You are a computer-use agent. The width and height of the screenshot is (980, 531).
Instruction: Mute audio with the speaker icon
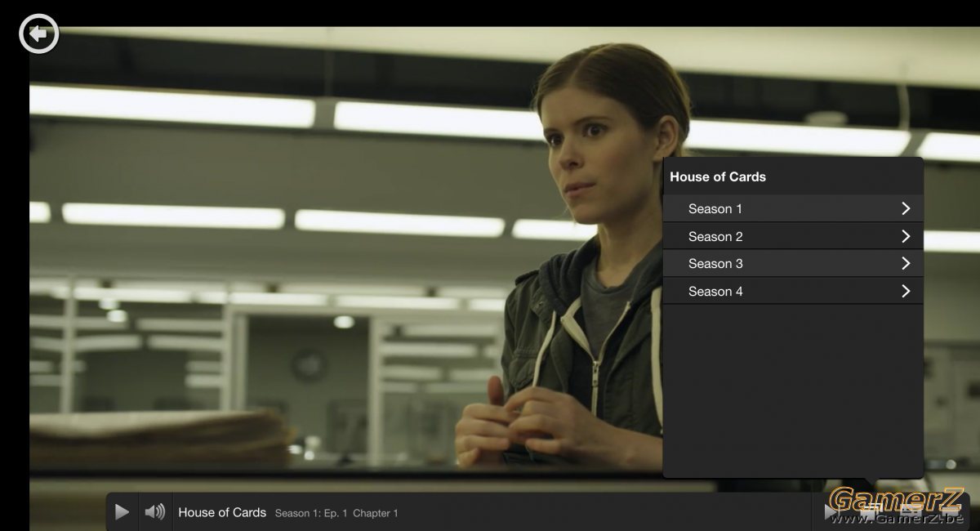click(154, 512)
